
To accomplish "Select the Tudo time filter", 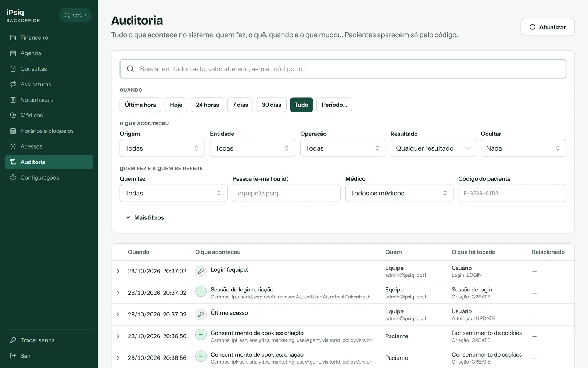I will tap(301, 105).
